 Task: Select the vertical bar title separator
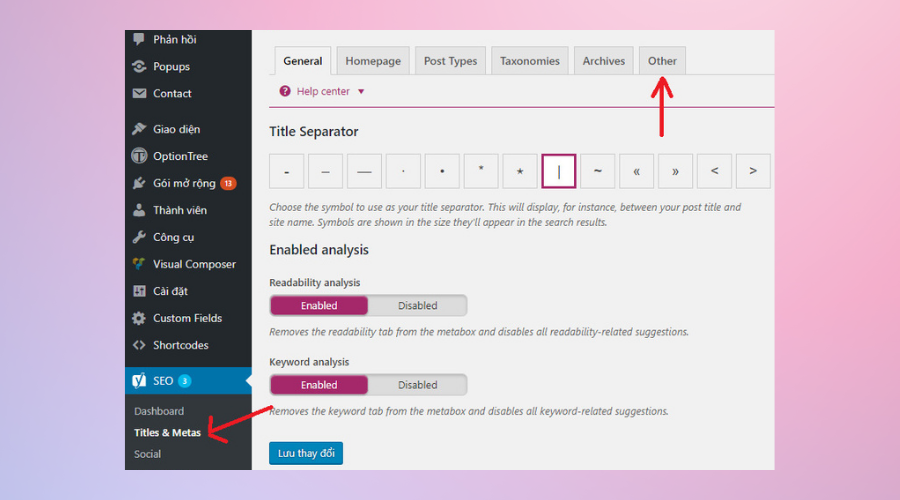(558, 171)
